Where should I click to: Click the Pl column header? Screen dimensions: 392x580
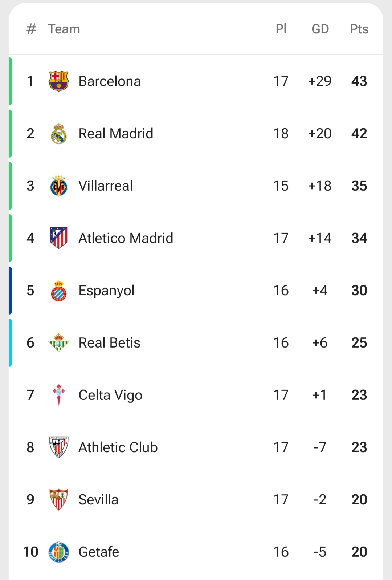281,29
